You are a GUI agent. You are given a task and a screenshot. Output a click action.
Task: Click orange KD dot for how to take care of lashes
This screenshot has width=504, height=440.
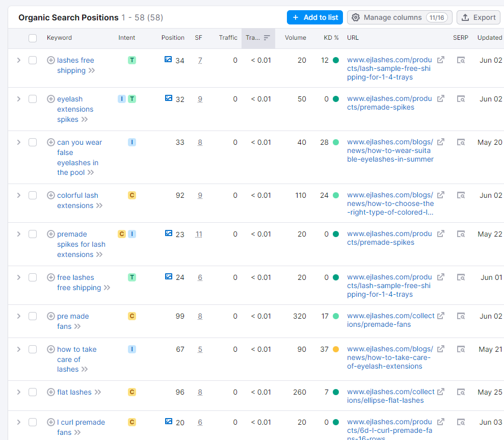336,349
